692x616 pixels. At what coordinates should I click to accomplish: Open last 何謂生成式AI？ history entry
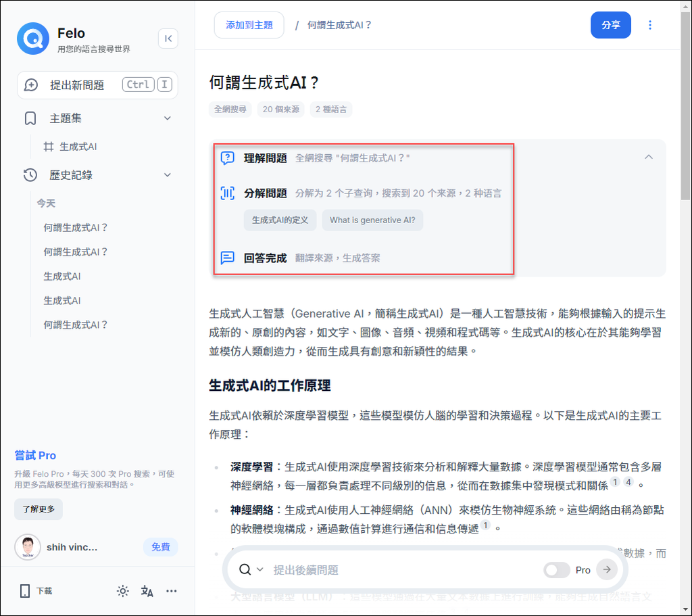pyautogui.click(x=76, y=325)
